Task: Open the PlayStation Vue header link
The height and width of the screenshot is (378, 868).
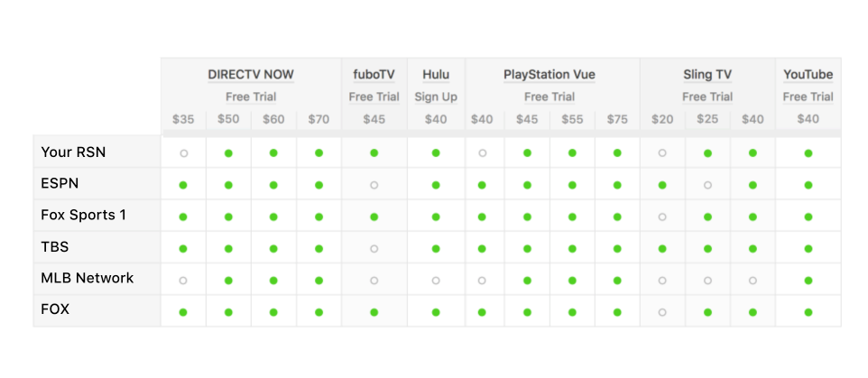Action: pyautogui.click(x=549, y=74)
